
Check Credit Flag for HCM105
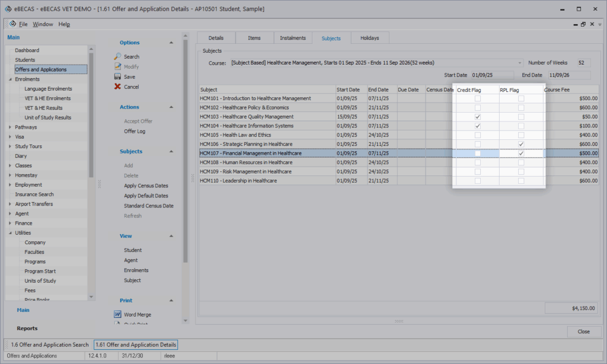478,135
